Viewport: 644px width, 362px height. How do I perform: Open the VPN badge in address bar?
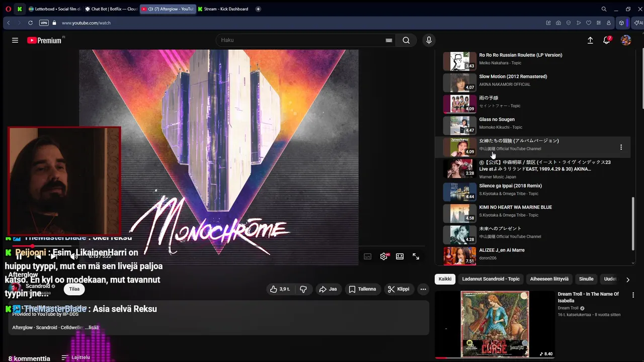click(x=44, y=23)
